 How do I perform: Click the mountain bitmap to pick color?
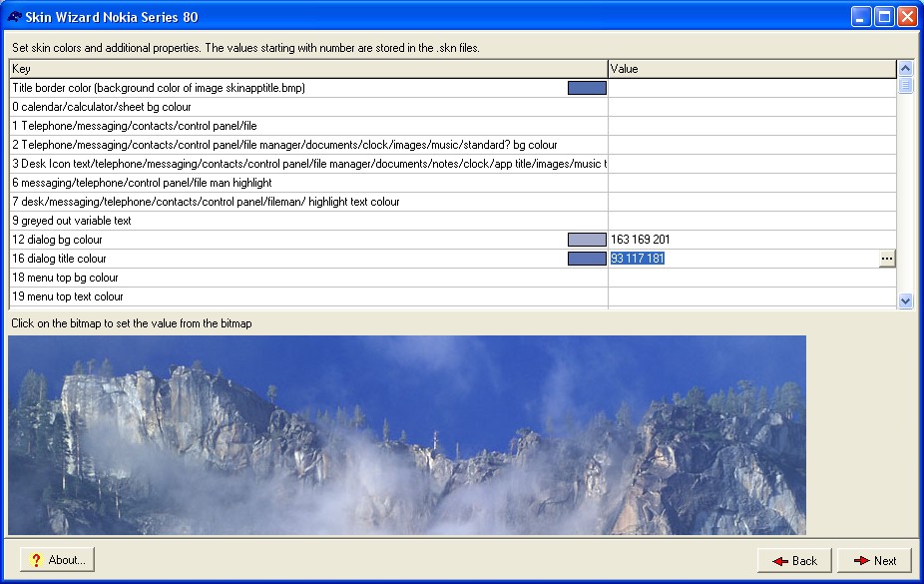click(406, 435)
